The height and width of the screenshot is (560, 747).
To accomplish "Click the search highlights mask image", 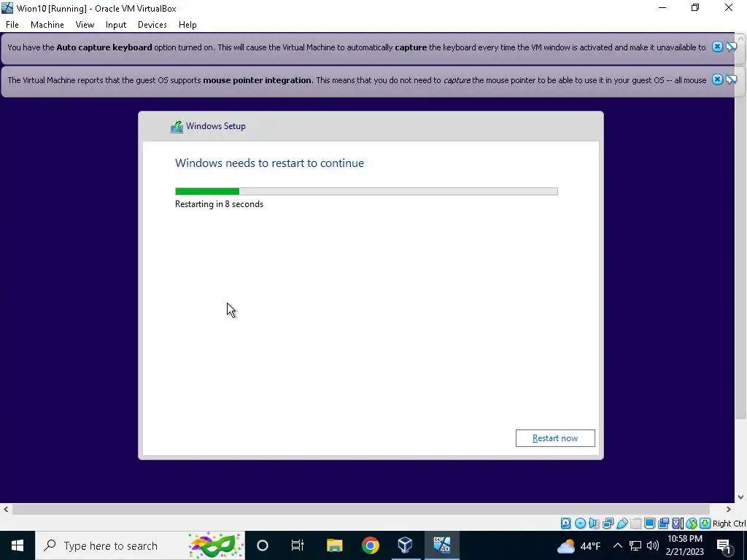I will 215,545.
